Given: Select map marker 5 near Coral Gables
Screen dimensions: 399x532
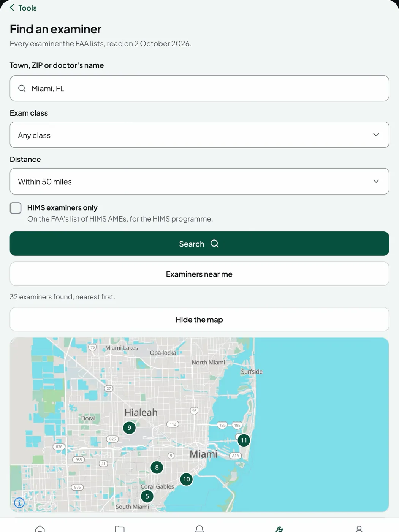Looking at the screenshot, I should 147,496.
